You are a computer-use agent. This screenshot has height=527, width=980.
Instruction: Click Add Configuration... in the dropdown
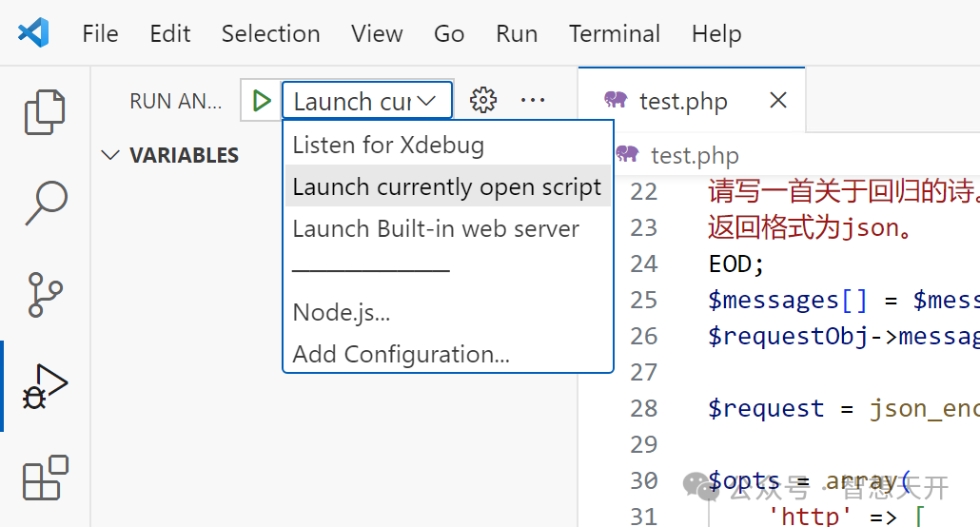tap(401, 354)
